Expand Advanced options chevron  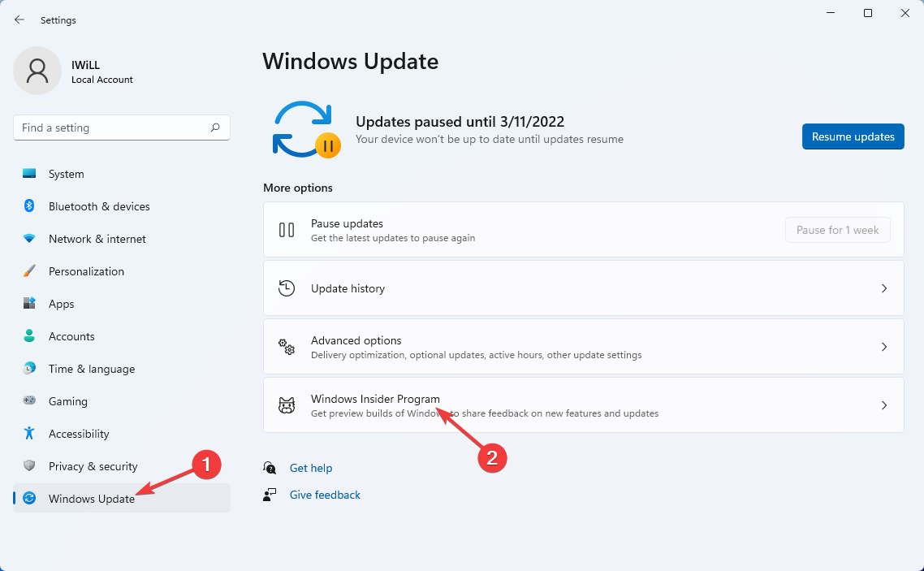[884, 347]
